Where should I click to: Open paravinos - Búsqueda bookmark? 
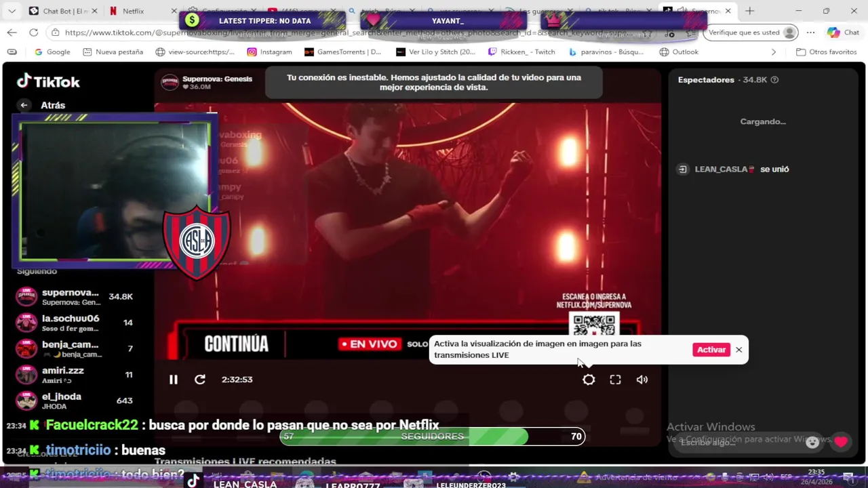(606, 52)
